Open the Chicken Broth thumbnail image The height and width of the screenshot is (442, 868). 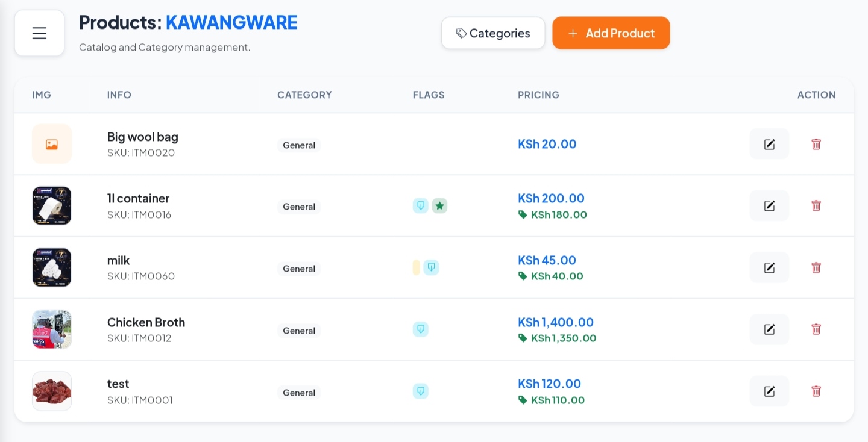click(x=52, y=329)
